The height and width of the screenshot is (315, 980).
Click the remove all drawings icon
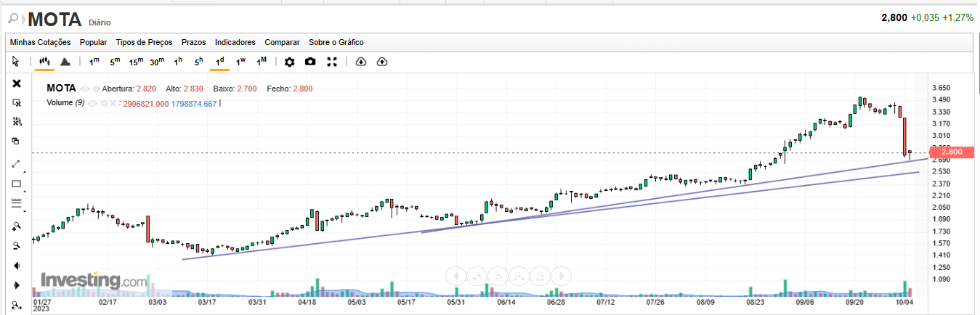pos(17,121)
